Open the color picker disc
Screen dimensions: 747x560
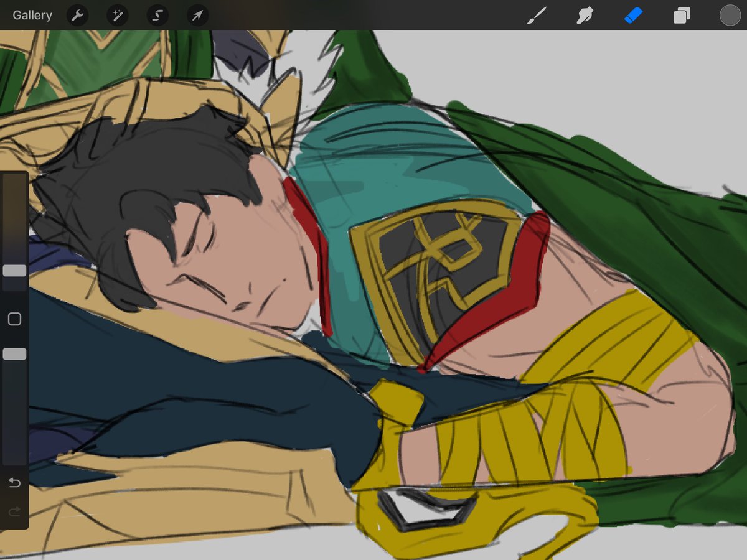coord(730,15)
